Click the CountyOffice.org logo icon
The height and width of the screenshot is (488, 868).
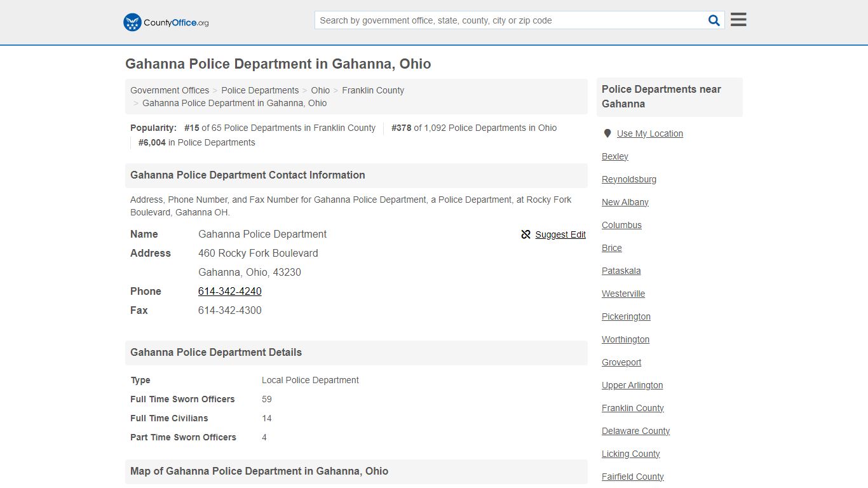point(132,22)
